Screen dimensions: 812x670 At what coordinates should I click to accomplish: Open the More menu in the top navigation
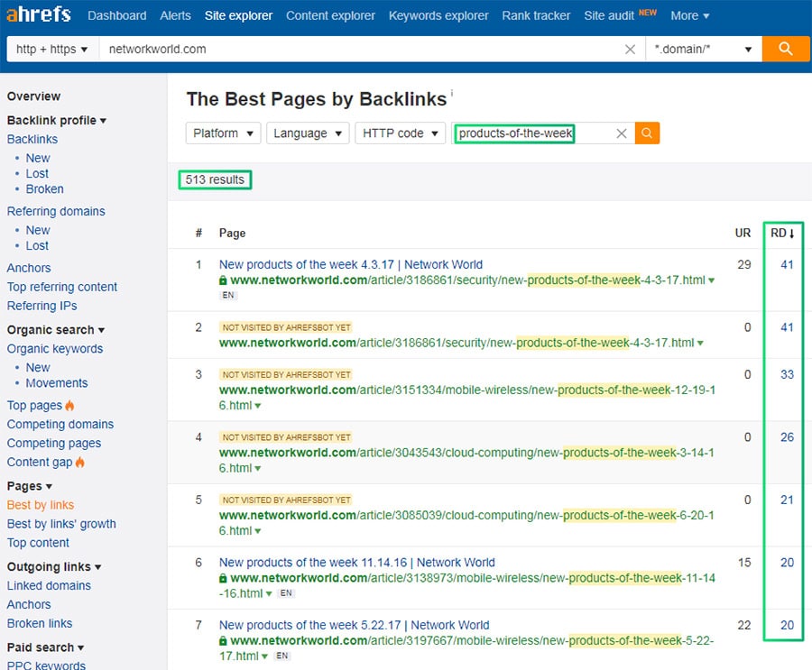point(689,15)
